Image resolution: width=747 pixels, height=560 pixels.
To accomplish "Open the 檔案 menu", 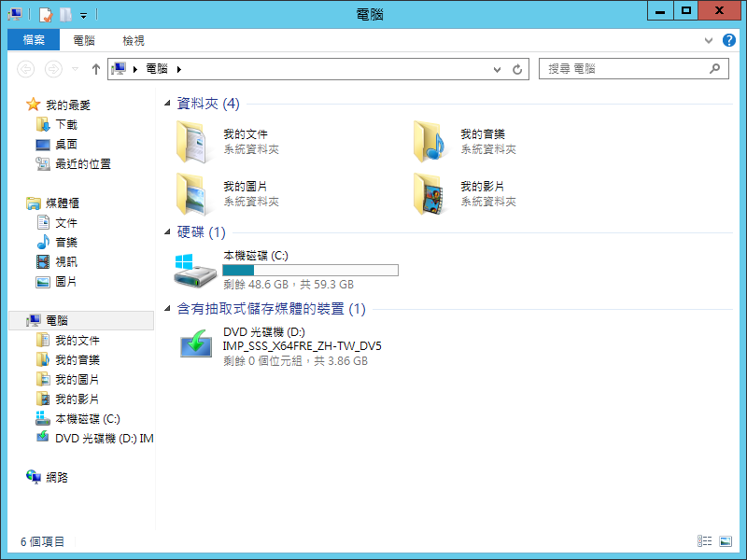I will click(33, 39).
